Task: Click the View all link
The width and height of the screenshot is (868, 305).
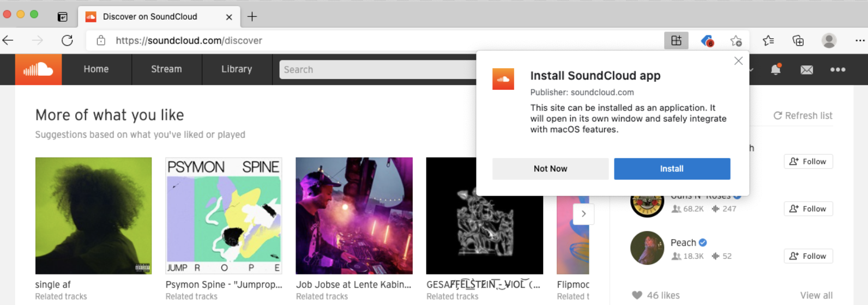Action: click(x=816, y=295)
